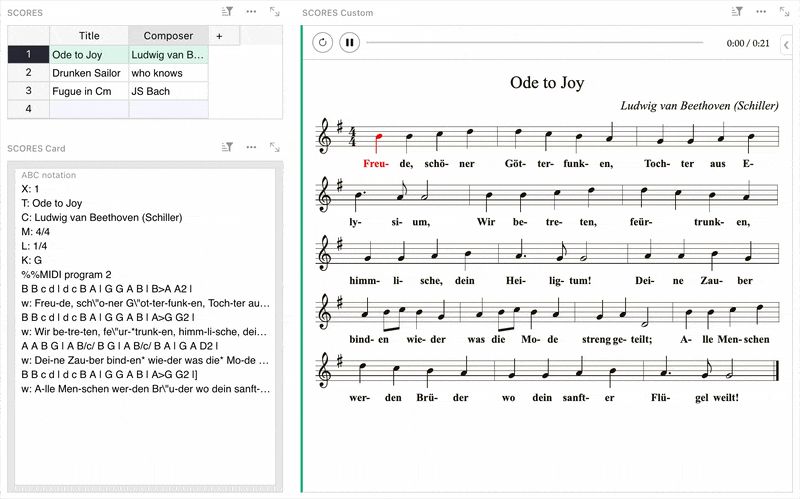This screenshot has width=800, height=499.
Task: Click the 'w: A-lle Men-schen' lyrics line
Action: pyautogui.click(x=145, y=389)
